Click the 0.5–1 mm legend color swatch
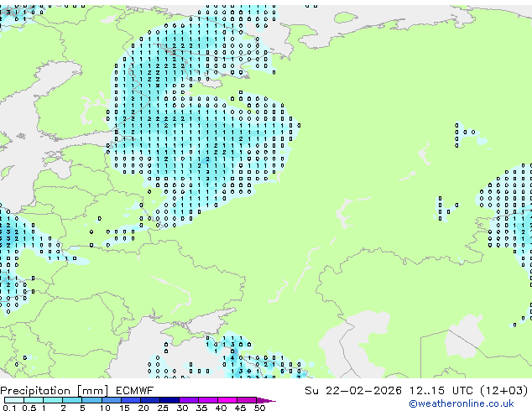Image resolution: width=532 pixels, height=411 pixels. [34, 400]
